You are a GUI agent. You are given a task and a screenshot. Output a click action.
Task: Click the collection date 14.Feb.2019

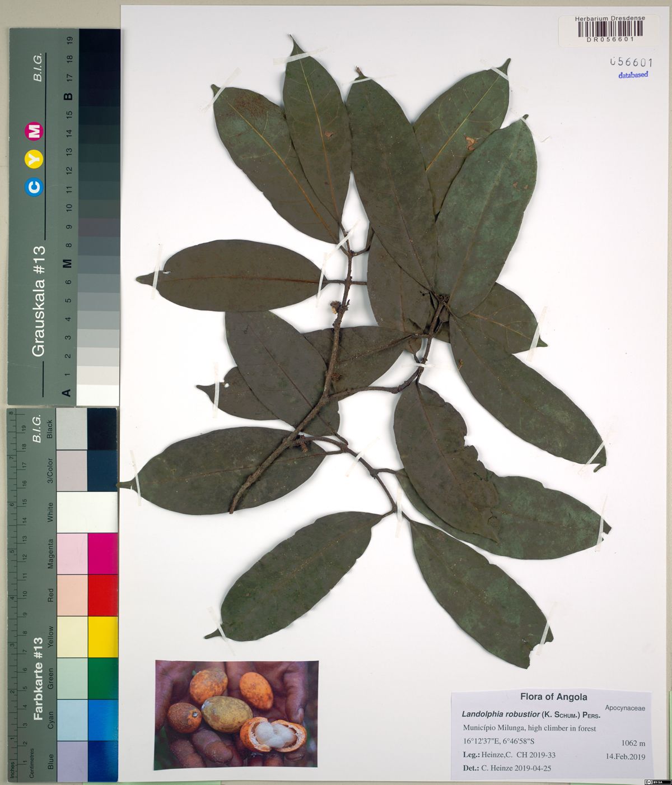(625, 756)
